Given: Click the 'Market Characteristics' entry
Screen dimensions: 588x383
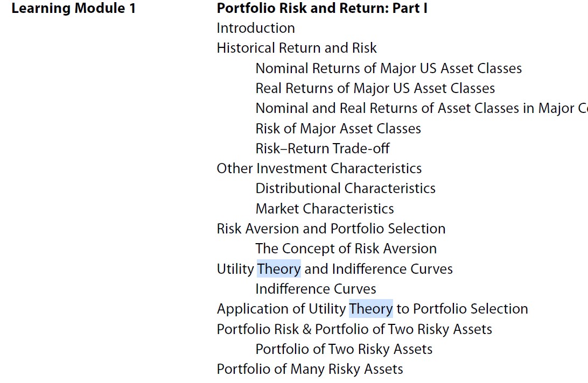Looking at the screenshot, I should coord(325,209).
